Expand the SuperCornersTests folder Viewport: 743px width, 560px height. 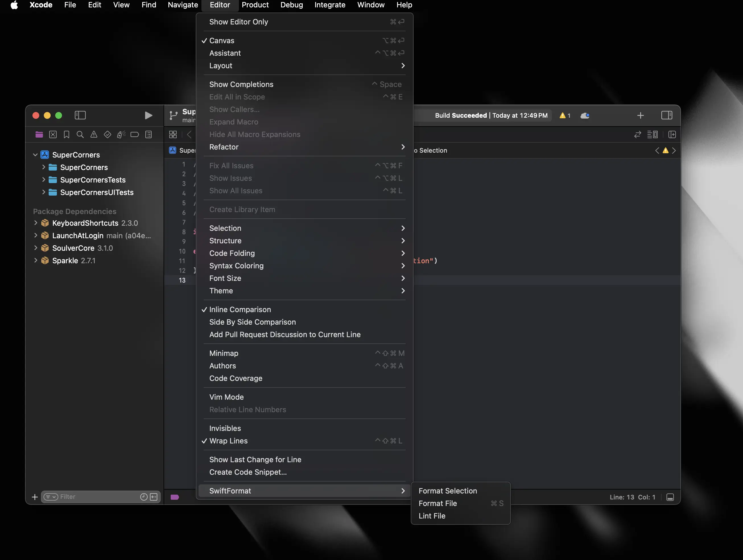coord(44,180)
